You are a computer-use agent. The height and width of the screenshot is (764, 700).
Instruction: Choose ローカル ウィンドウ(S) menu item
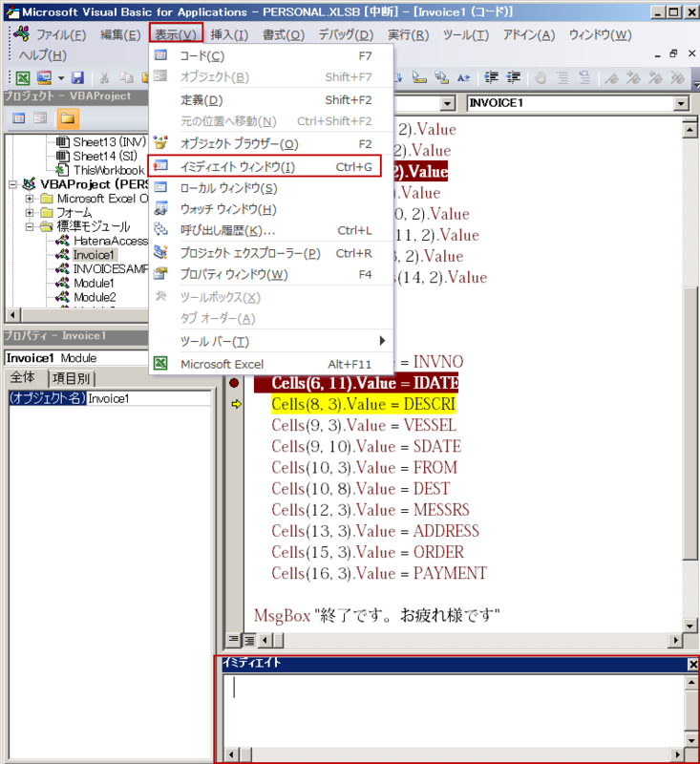tap(271, 188)
